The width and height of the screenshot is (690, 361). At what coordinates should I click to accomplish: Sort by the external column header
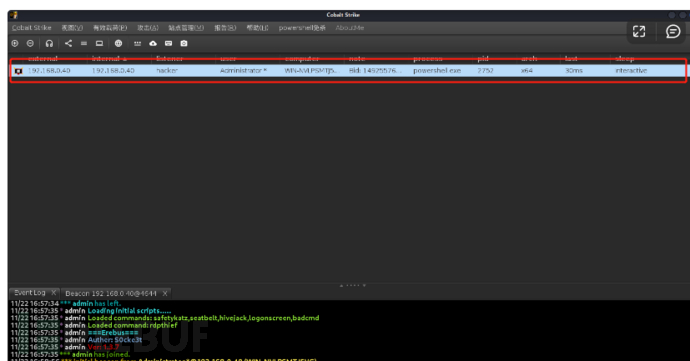pos(43,59)
